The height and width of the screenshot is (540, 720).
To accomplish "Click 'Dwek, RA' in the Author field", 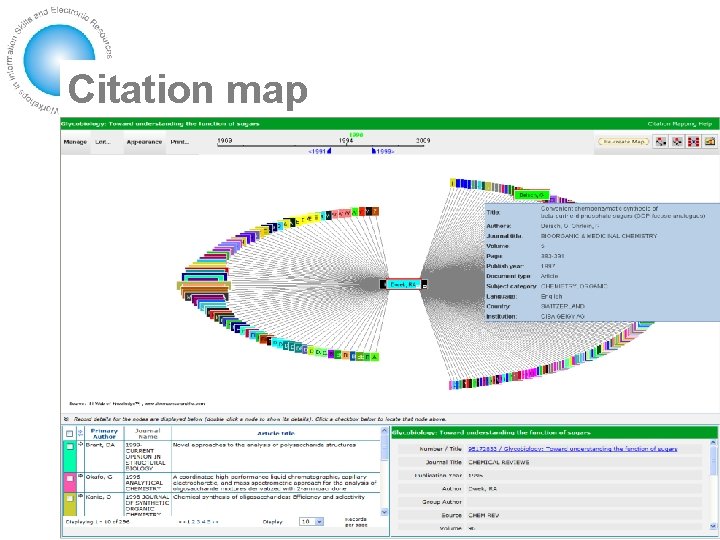I will click(x=482, y=489).
